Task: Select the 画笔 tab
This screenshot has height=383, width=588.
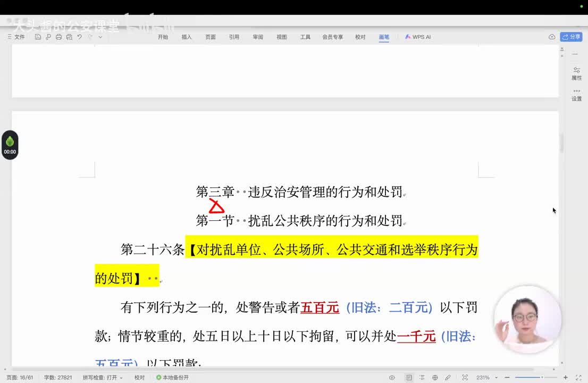Action: pos(384,37)
